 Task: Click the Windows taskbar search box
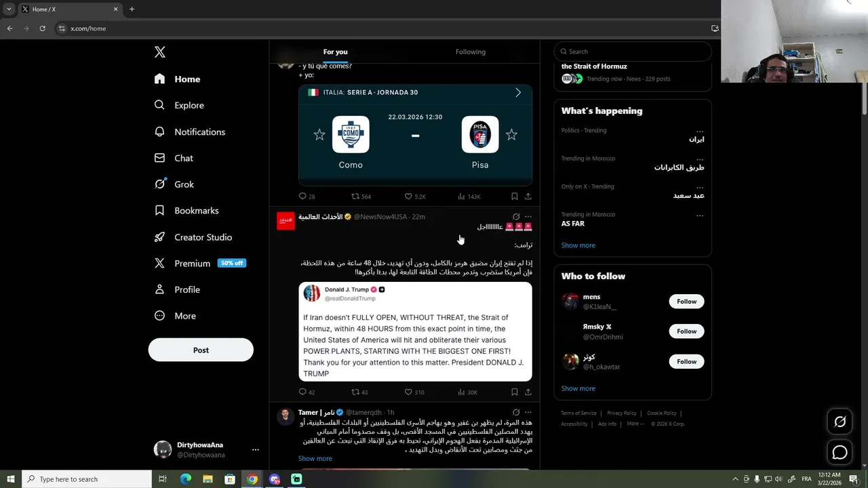click(x=87, y=479)
